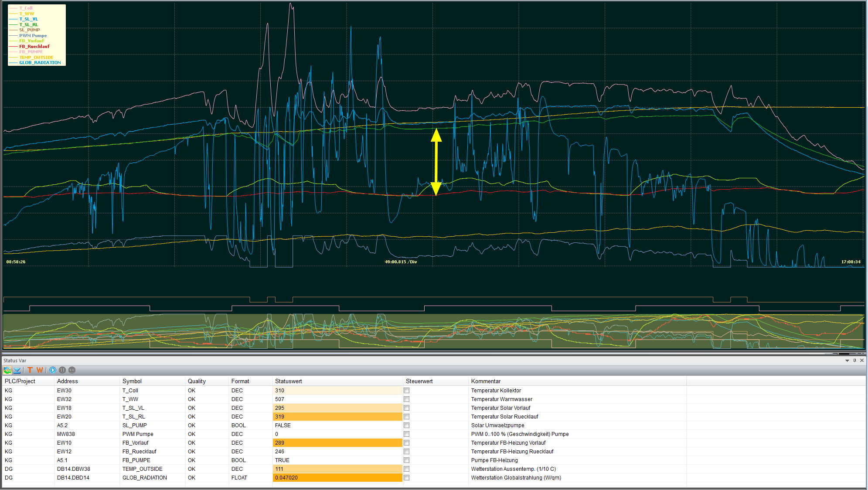Image resolution: width=868 pixels, height=490 pixels.
Task: Close the Status Var panel
Action: click(x=862, y=361)
